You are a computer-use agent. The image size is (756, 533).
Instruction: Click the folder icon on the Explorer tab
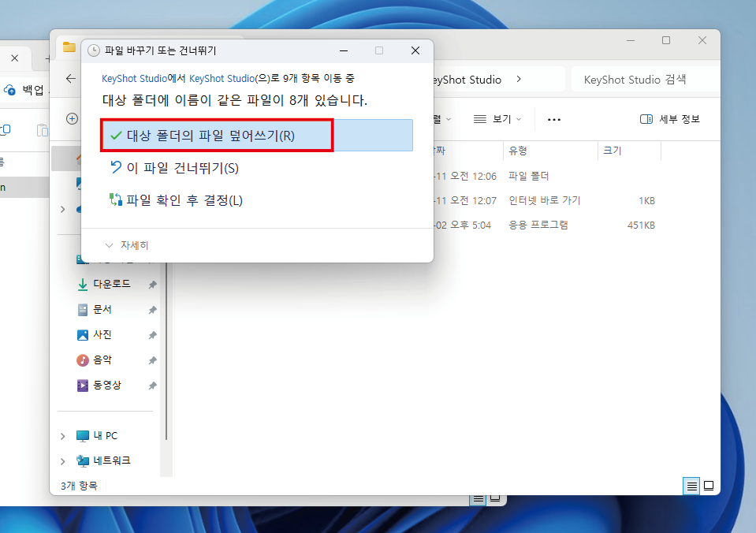[x=69, y=47]
